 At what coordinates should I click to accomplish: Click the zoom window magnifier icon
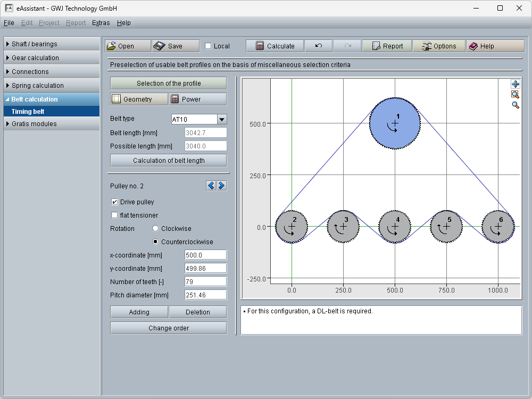(x=515, y=94)
